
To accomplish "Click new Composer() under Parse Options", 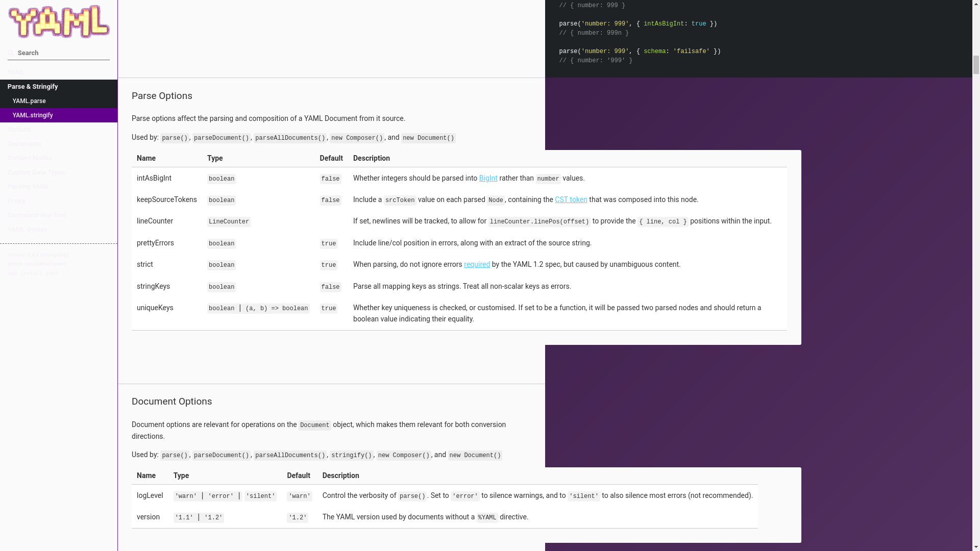I will point(357,138).
